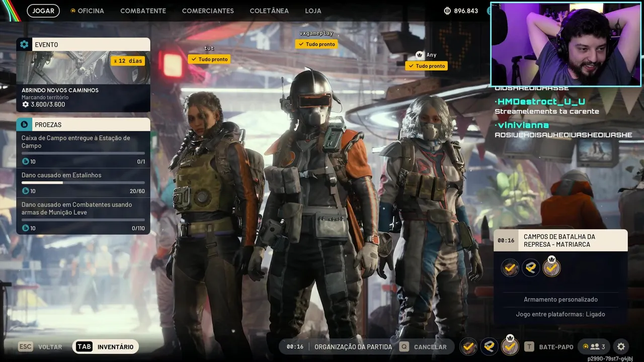Click second player status icon in the match panel
The width and height of the screenshot is (644, 362).
531,267
